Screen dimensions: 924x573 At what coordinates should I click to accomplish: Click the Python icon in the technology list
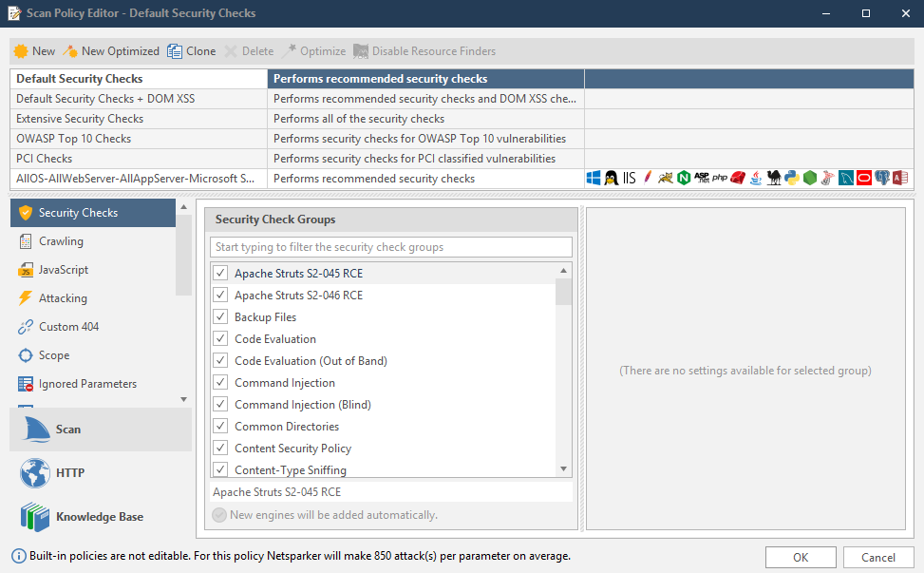pyautogui.click(x=792, y=177)
